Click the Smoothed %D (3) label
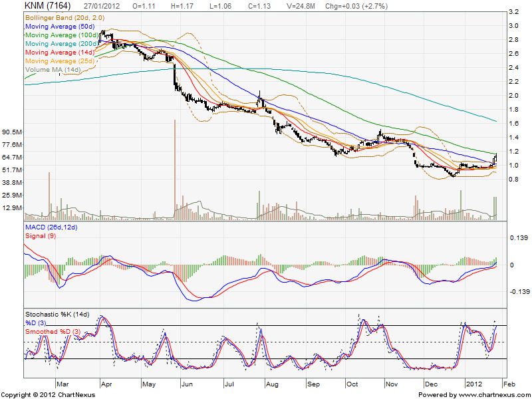Image resolution: width=532 pixels, height=399 pixels. 53,331
